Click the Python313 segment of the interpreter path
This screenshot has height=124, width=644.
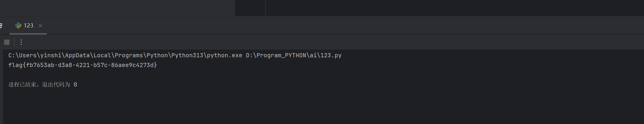[x=187, y=56]
